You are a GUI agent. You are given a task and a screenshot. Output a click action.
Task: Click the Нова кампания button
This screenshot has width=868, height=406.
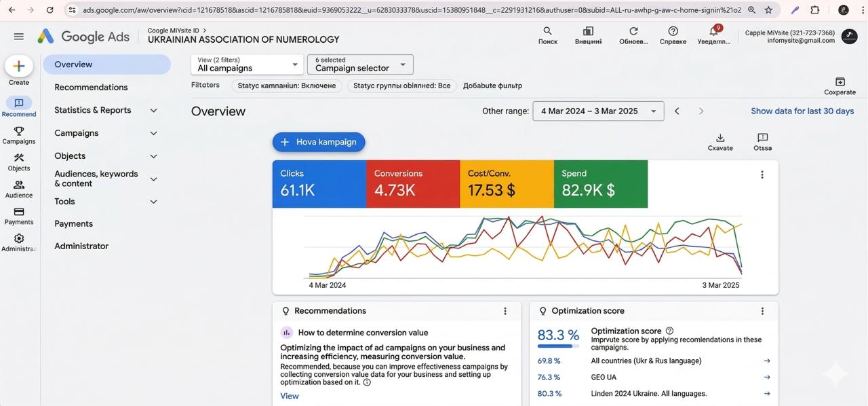click(319, 142)
